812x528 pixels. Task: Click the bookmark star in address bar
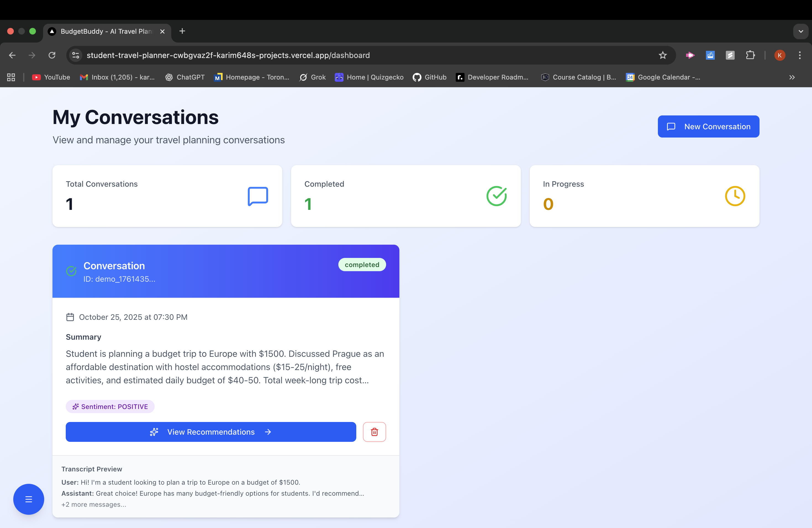pos(663,55)
